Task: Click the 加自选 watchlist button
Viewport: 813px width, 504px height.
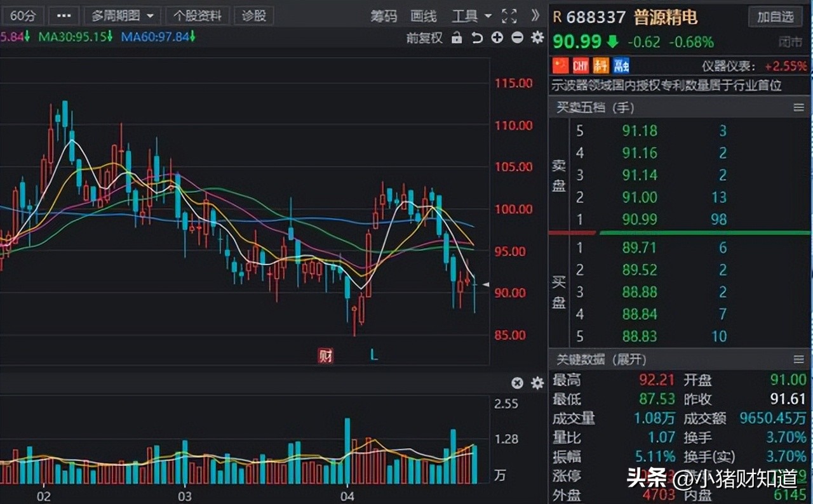Action: (775, 17)
